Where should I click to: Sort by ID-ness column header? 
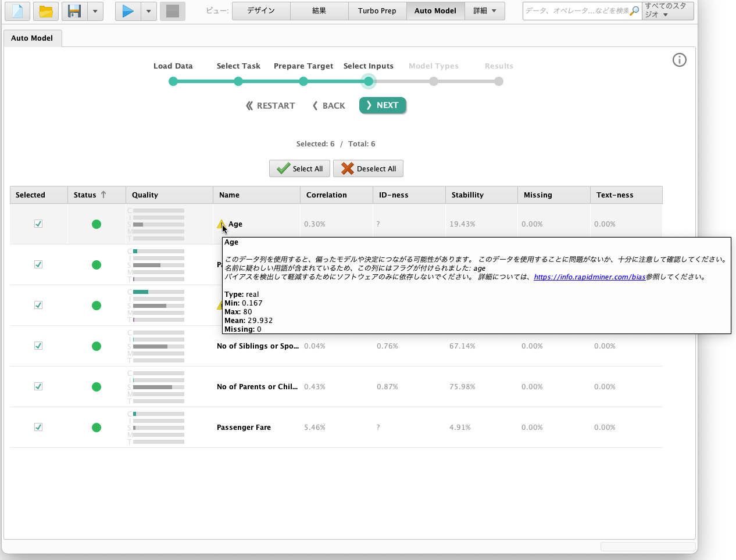click(409, 195)
